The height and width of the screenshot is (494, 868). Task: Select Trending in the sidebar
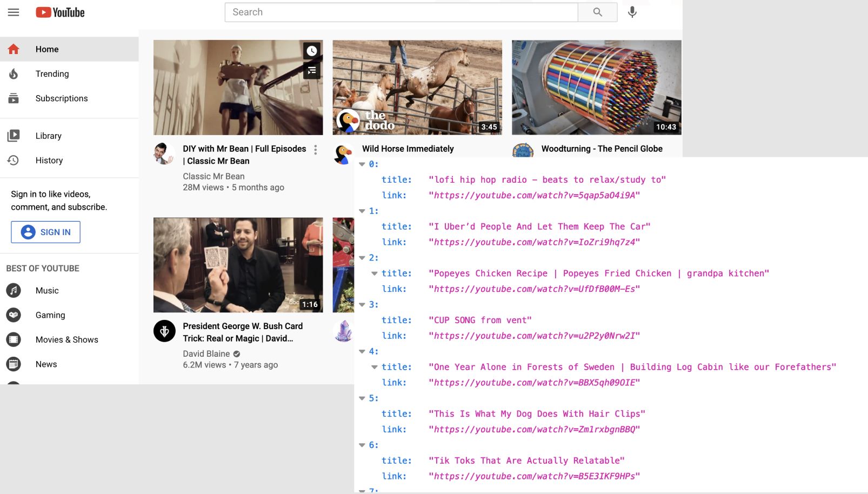tap(69, 74)
